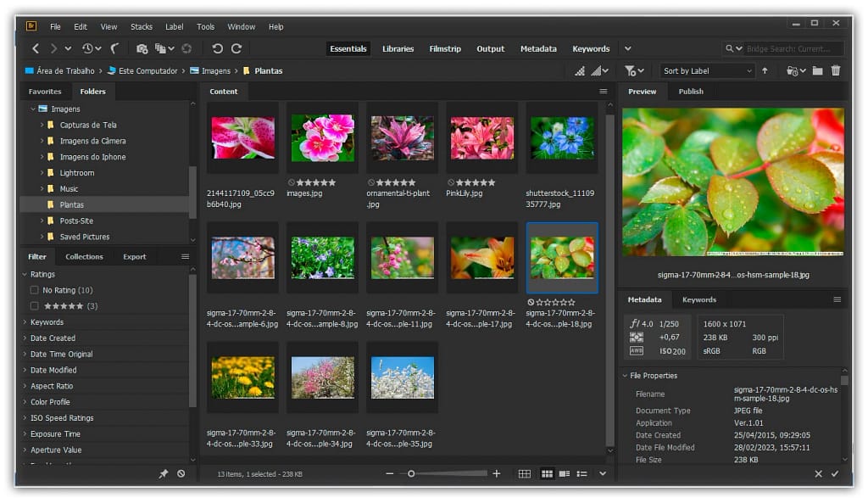Increase thumbnail size with plus
This screenshot has height=503, width=868.
(x=497, y=473)
